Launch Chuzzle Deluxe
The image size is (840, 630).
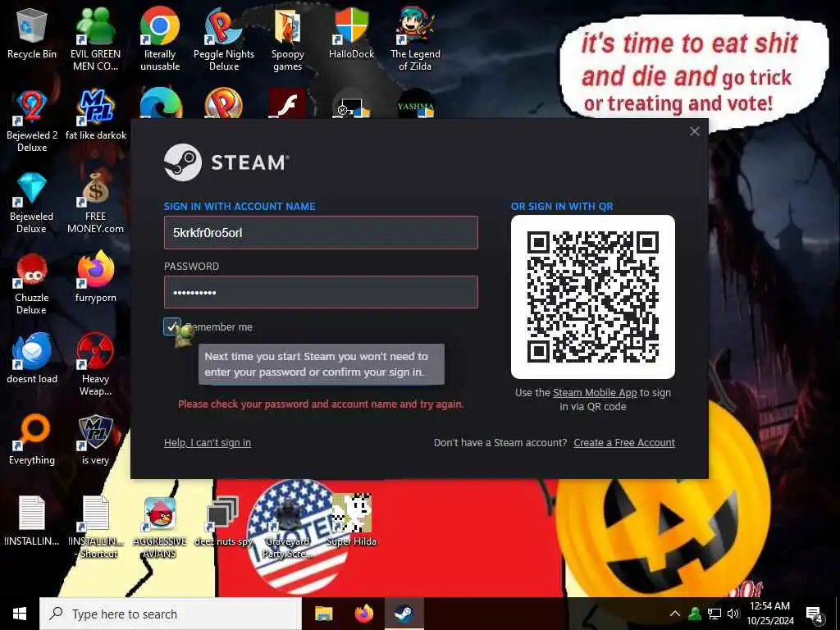coord(32,284)
